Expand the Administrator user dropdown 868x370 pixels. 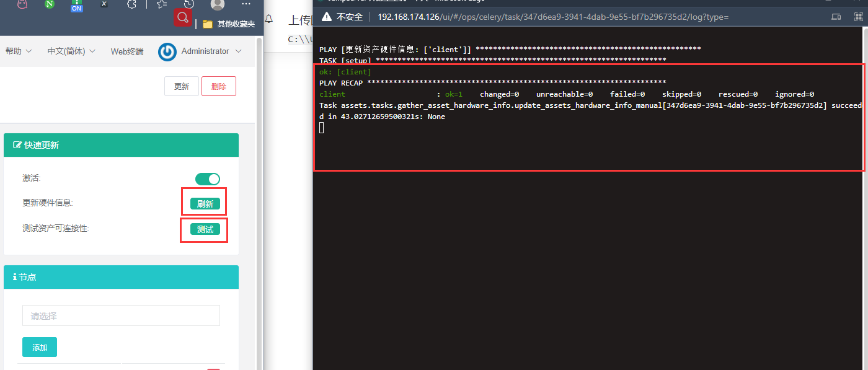point(211,51)
